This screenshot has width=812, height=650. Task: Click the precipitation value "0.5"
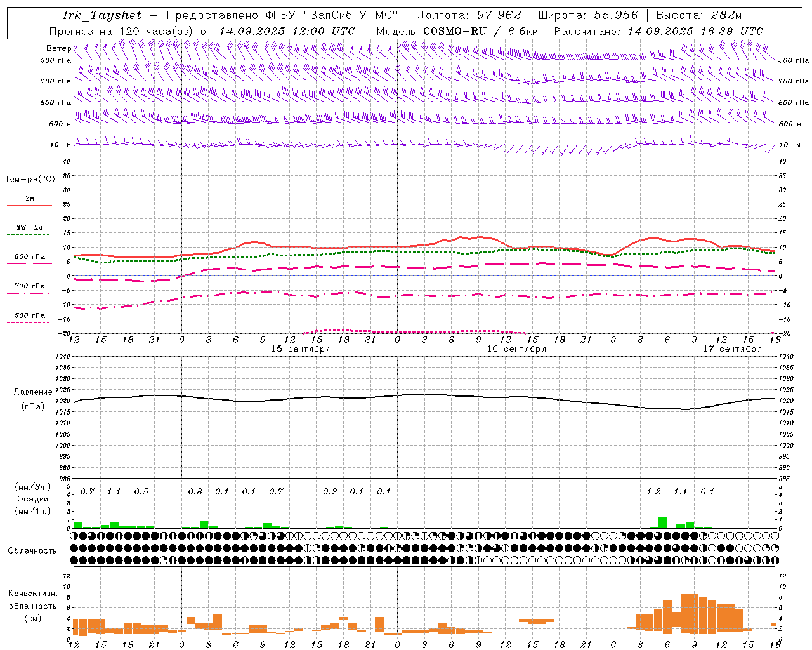(x=141, y=492)
